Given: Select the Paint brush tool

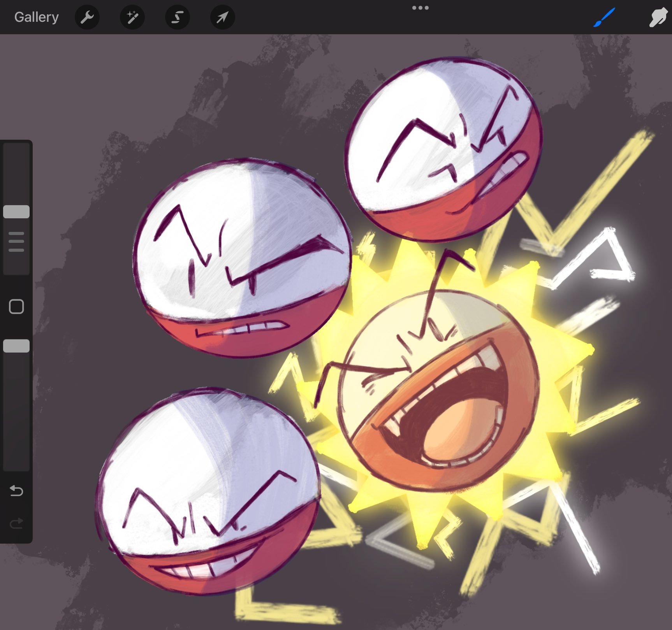Looking at the screenshot, I should click(x=605, y=17).
